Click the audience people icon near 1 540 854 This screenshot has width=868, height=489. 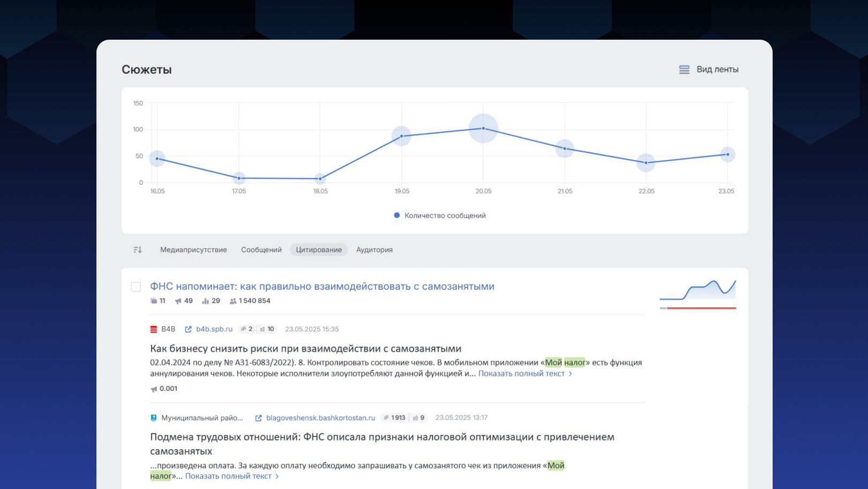pyautogui.click(x=233, y=301)
